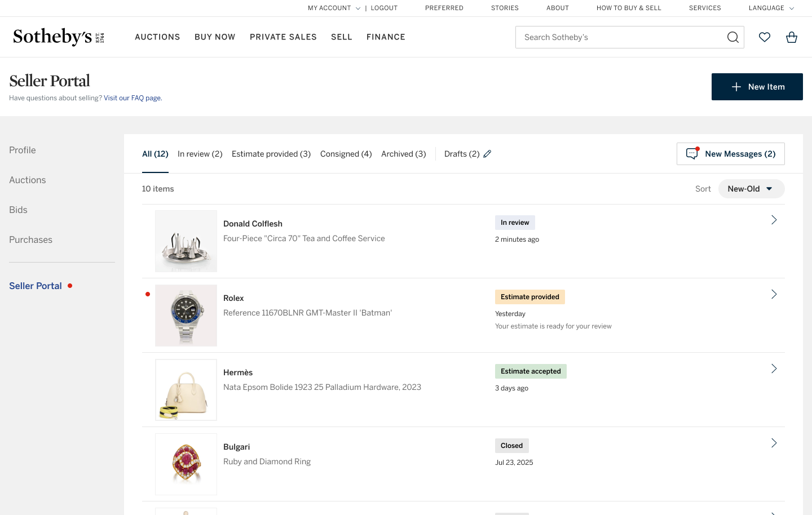Switch to the Consigned (4) tab
Image resolution: width=812 pixels, height=515 pixels.
click(x=346, y=154)
